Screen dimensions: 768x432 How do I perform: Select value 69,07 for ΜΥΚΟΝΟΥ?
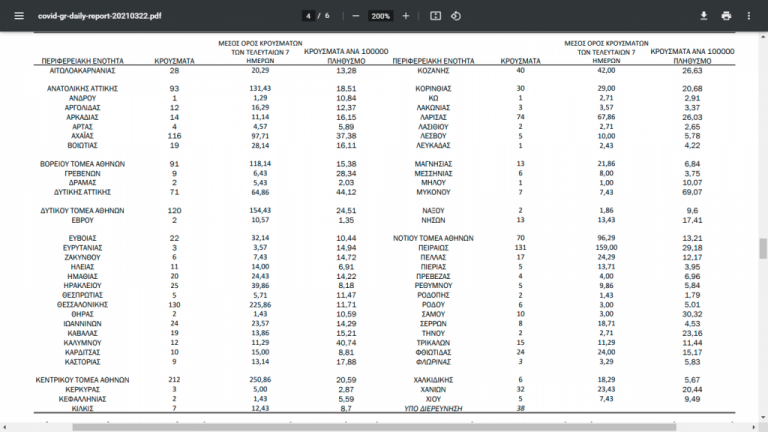coord(692,192)
